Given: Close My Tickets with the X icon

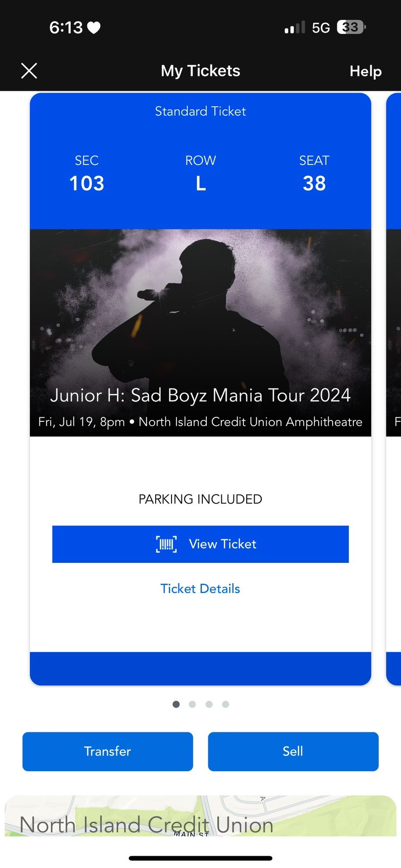Looking at the screenshot, I should [x=29, y=71].
